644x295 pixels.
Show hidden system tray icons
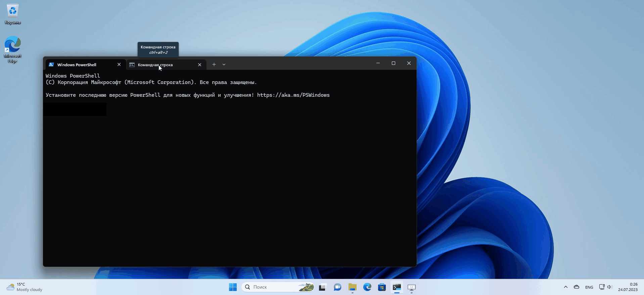click(x=566, y=287)
